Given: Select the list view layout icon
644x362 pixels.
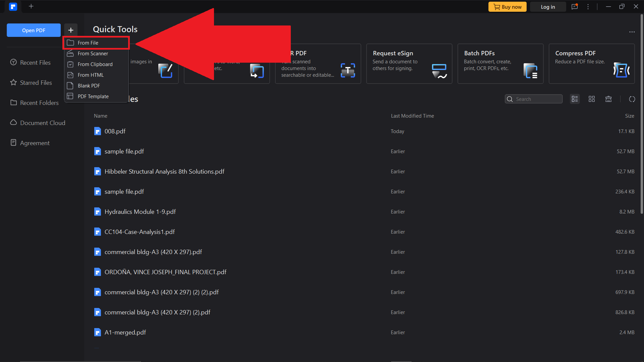Looking at the screenshot, I should [x=575, y=99].
